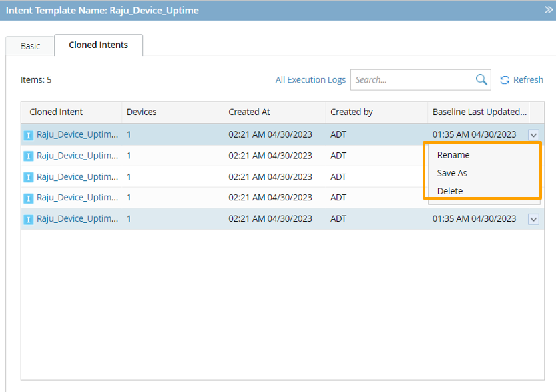Open first Raju_Device_Uptim... cloned intent link
This screenshot has height=392, width=556.
tap(77, 134)
